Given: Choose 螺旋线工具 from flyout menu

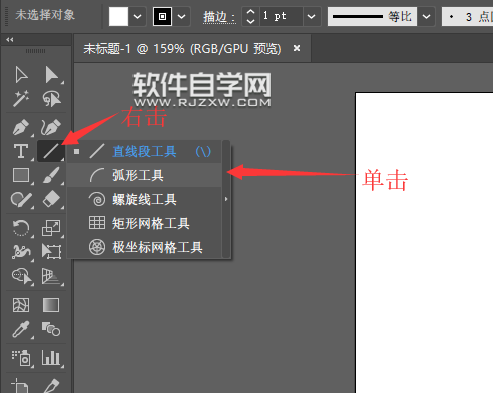Looking at the screenshot, I should pos(144,199).
